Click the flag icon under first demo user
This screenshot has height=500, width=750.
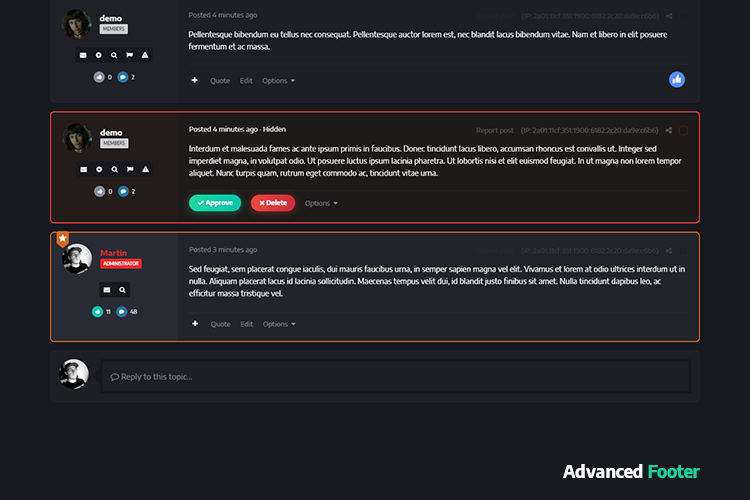click(130, 55)
